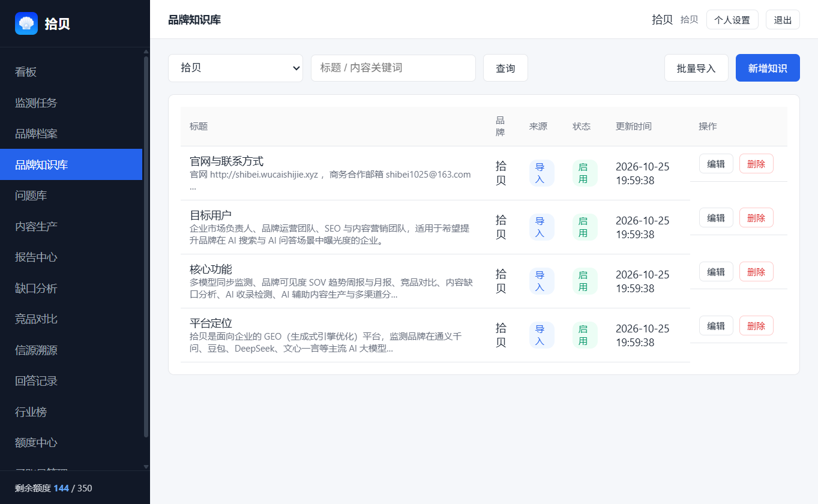
Task: Open 额度中心 in the sidebar
Action: [x=71, y=443]
